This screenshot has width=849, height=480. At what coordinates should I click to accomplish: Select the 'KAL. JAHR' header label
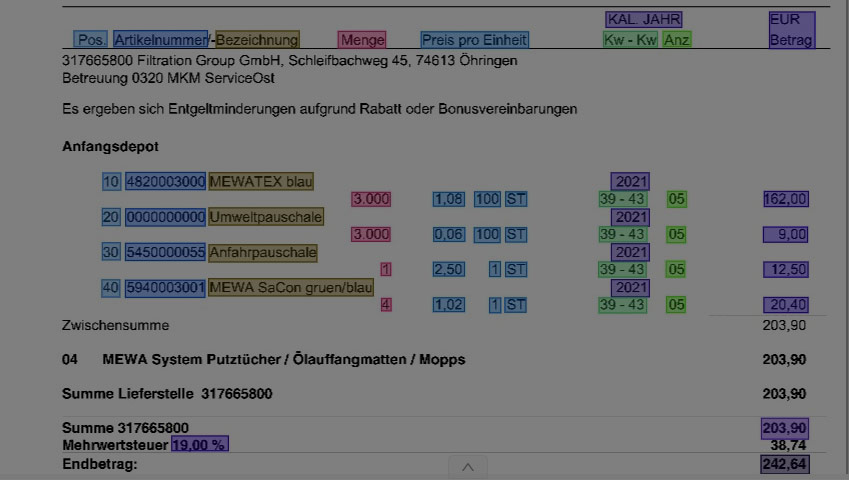[x=644, y=19]
